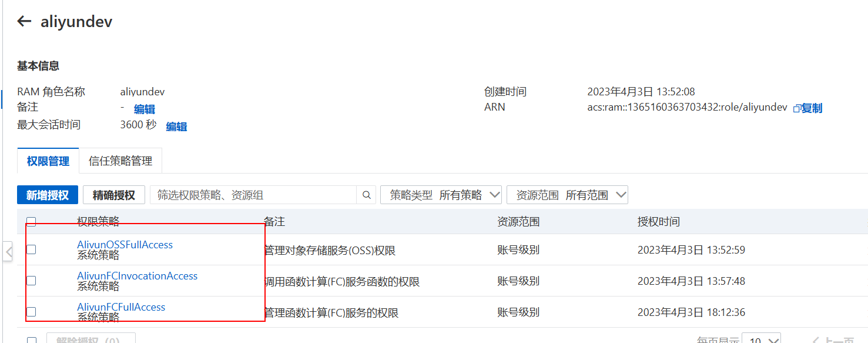Click the 账号级别 cell in AliyunFCInvocationAccess row
The height and width of the screenshot is (343, 868).
(518, 281)
